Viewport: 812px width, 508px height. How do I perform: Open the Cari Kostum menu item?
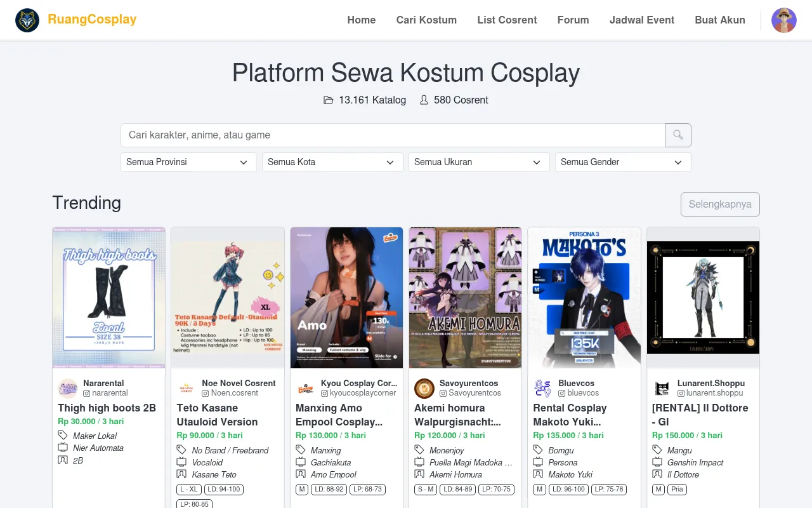pyautogui.click(x=426, y=20)
